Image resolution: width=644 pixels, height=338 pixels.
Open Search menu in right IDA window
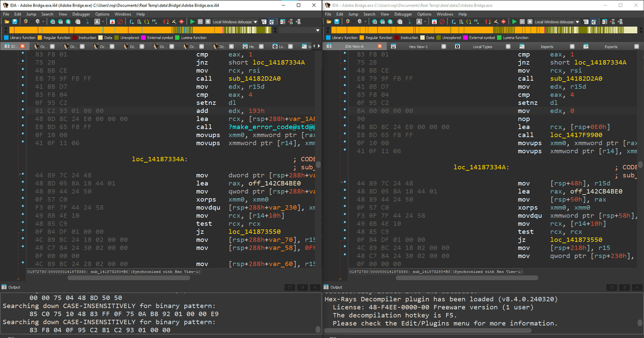369,14
